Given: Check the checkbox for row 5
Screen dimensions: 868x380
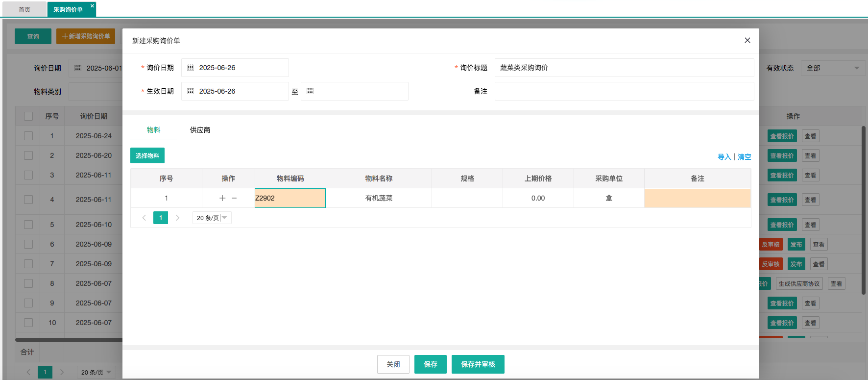Looking at the screenshot, I should pyautogui.click(x=28, y=225).
